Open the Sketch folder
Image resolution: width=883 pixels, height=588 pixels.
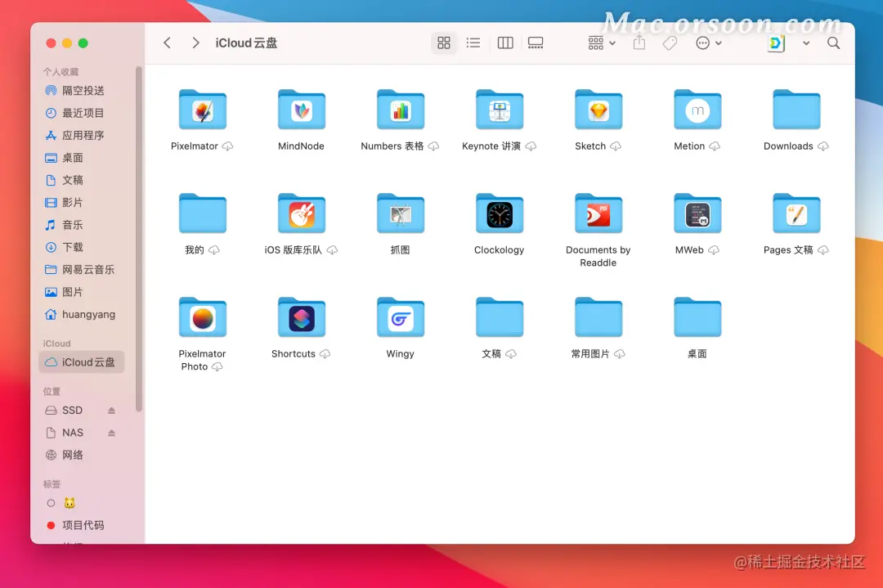598,110
